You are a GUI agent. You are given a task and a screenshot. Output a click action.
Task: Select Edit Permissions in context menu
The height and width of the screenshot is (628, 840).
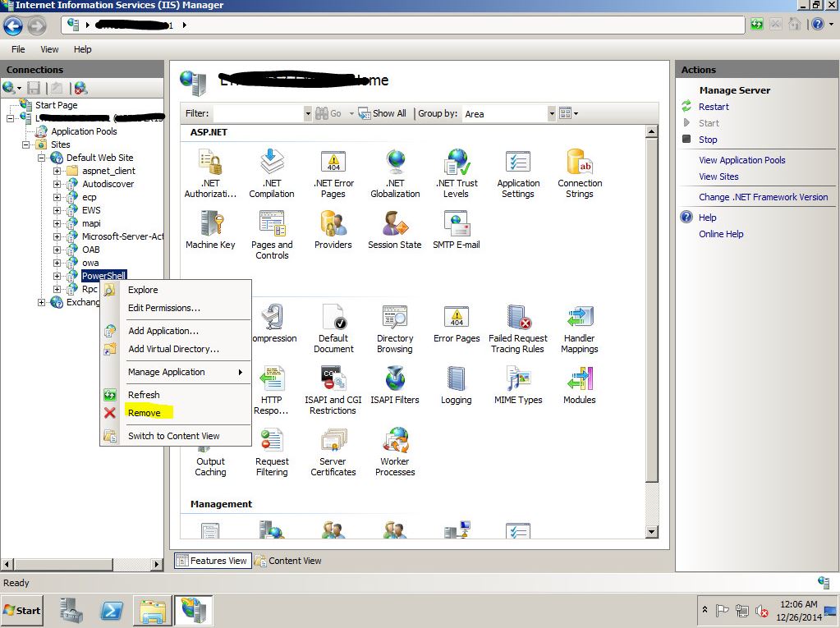[x=164, y=308]
